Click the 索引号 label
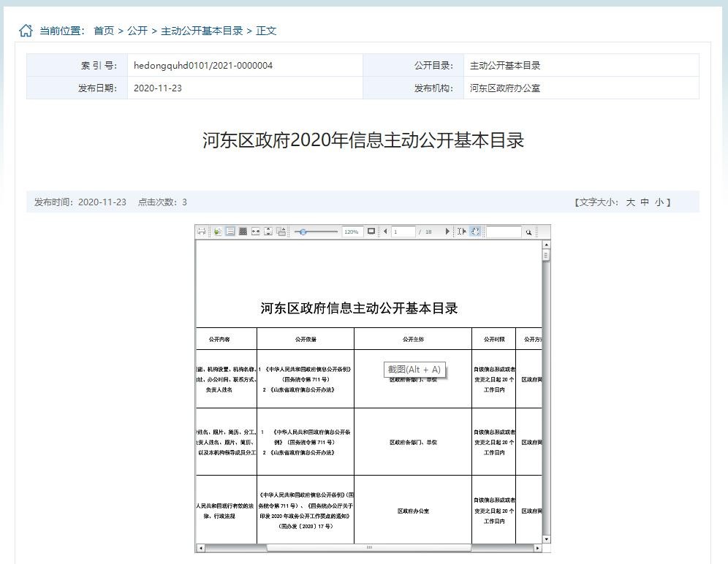The image size is (728, 564). (x=99, y=66)
